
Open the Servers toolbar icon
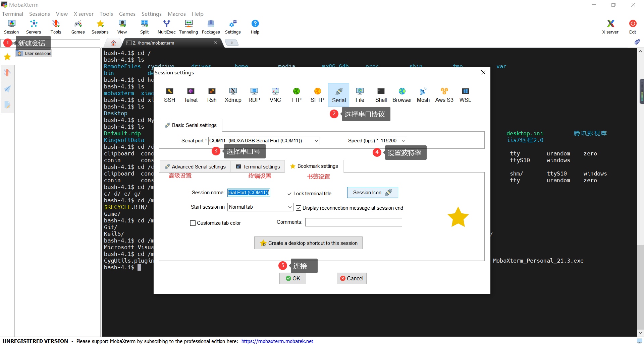click(34, 27)
